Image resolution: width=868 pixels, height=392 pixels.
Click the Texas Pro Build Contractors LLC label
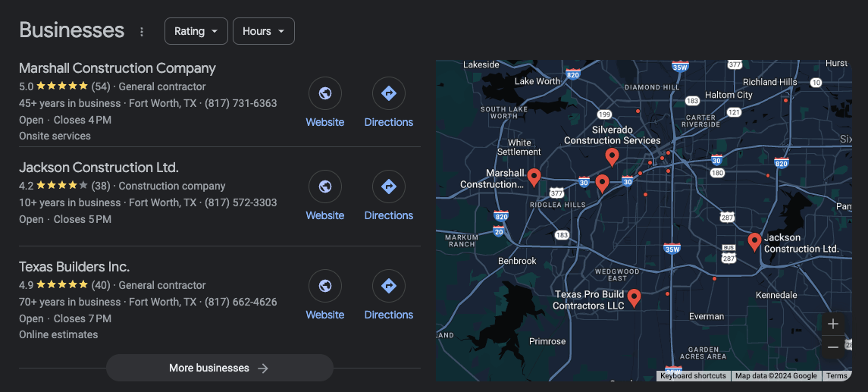(589, 299)
